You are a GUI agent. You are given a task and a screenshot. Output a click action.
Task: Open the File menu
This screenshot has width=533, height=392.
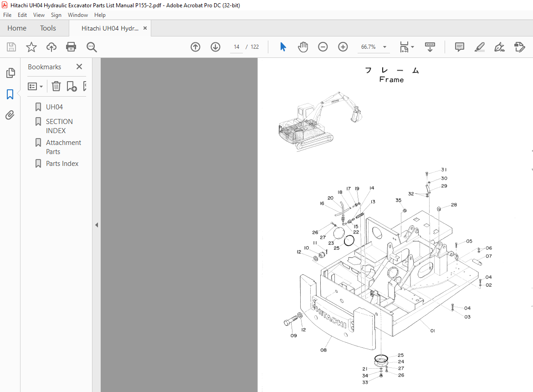tap(7, 15)
